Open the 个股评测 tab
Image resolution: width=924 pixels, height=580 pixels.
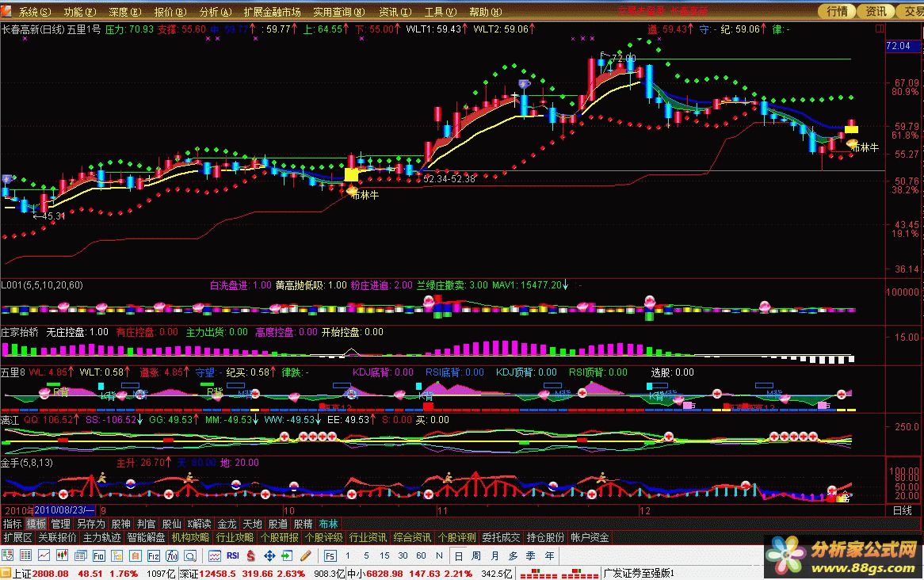click(456, 537)
